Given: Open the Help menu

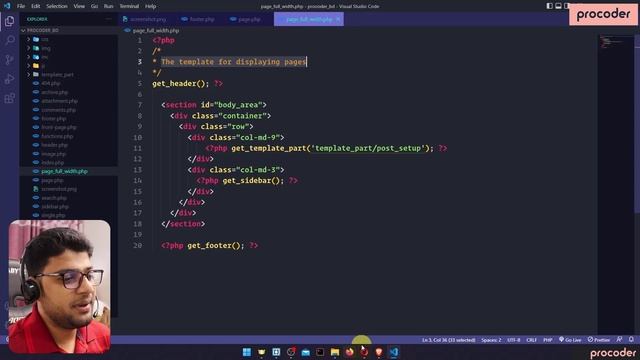Looking at the screenshot, I should click(151, 6).
